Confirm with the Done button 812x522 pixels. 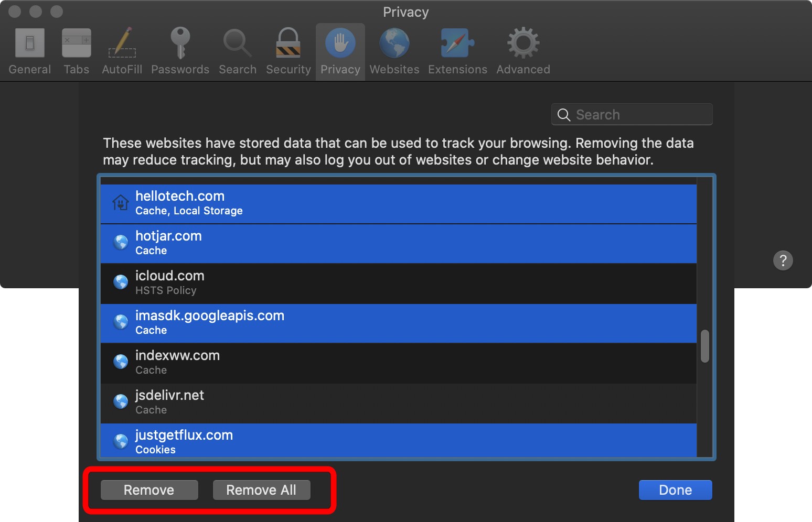[x=675, y=490]
